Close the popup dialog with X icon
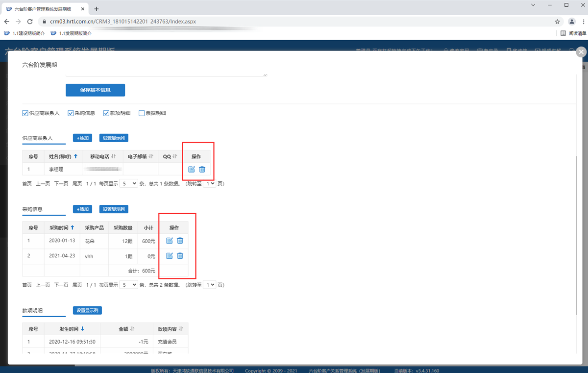The height and width of the screenshot is (373, 588). (x=581, y=52)
